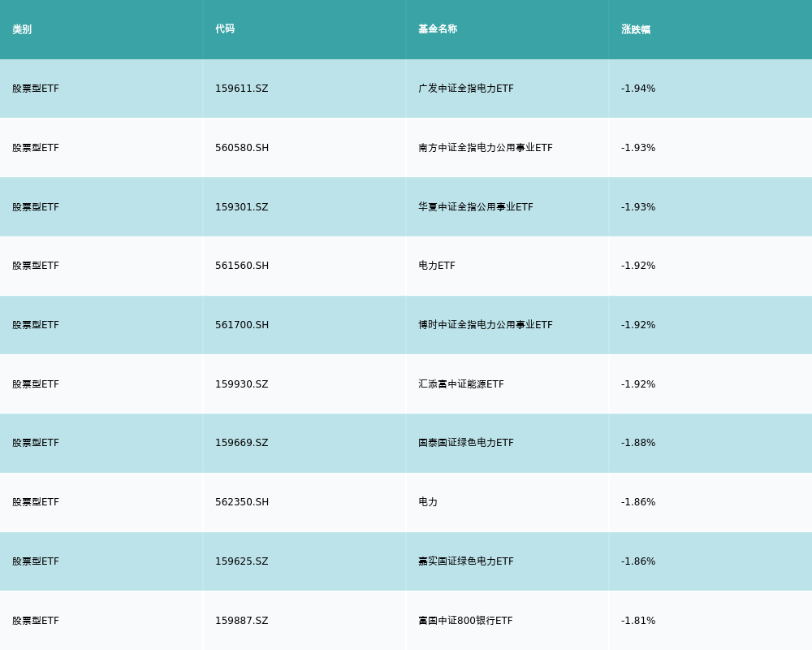Click the 代码 column header

point(225,29)
